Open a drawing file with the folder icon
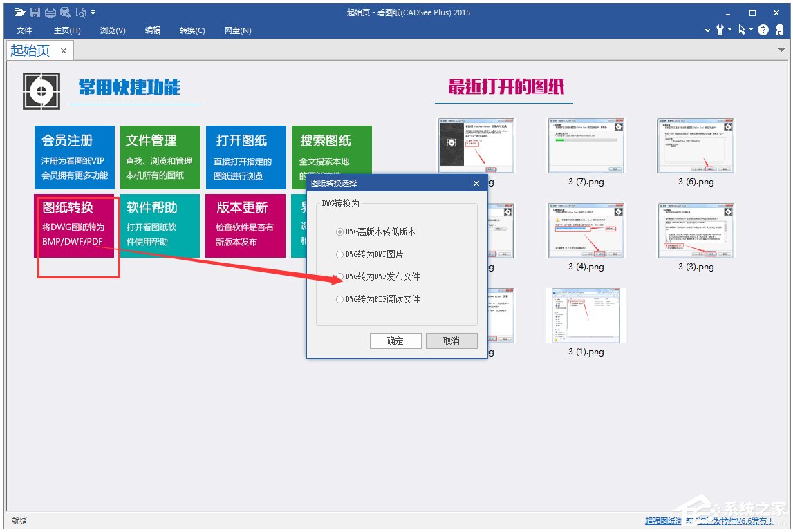Image resolution: width=793 pixels, height=532 pixels. (19, 12)
